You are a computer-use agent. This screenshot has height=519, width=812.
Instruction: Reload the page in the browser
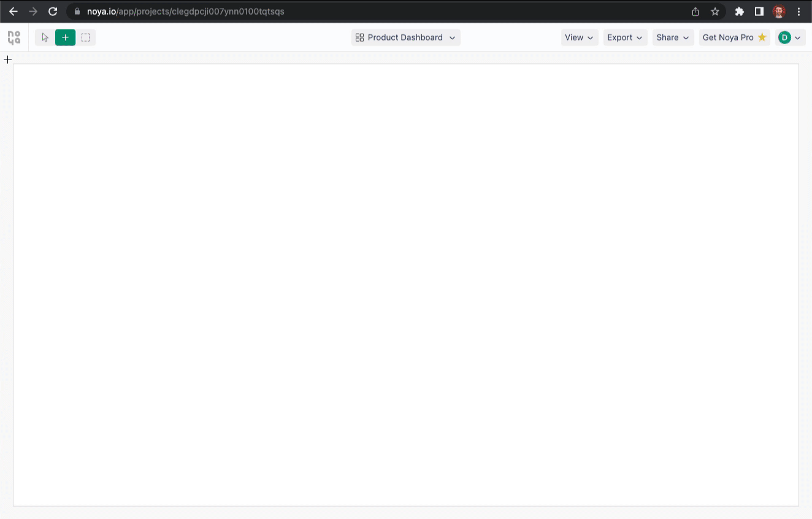click(53, 11)
